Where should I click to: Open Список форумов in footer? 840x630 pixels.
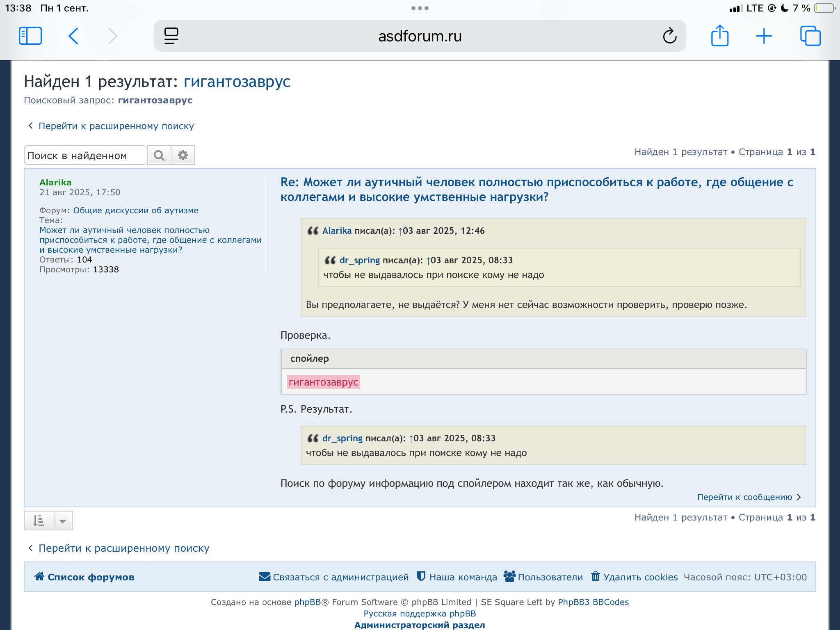click(91, 577)
